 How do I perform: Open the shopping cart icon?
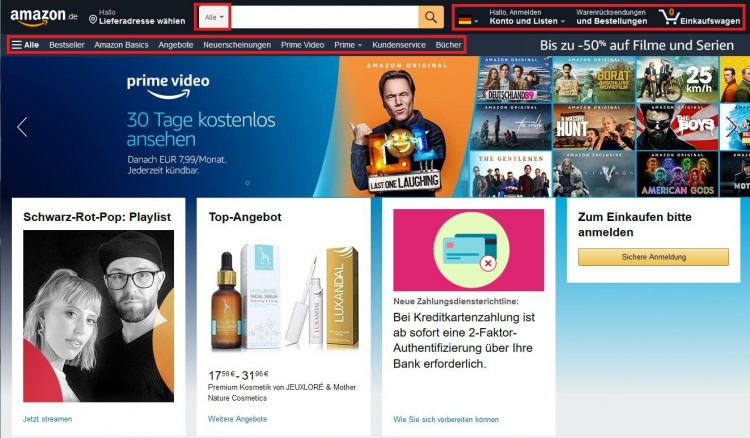668,17
